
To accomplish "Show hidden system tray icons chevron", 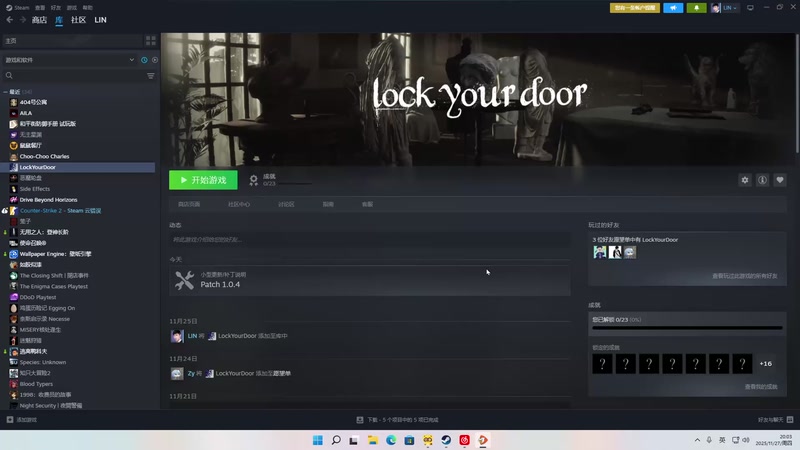I will [x=697, y=440].
